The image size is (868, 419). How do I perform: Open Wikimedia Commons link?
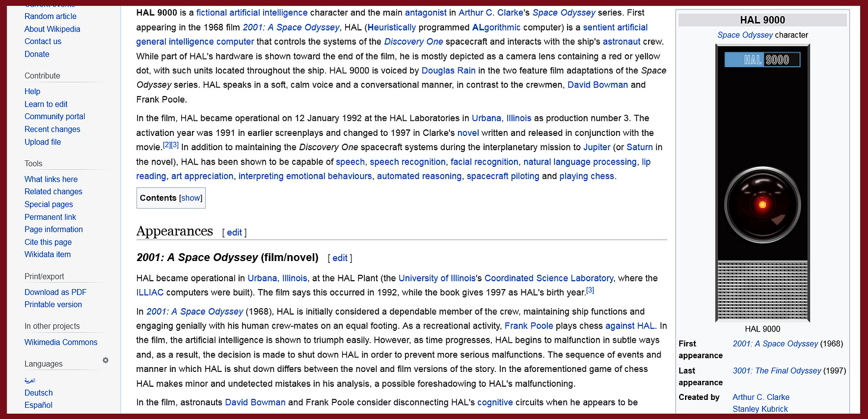click(x=61, y=342)
